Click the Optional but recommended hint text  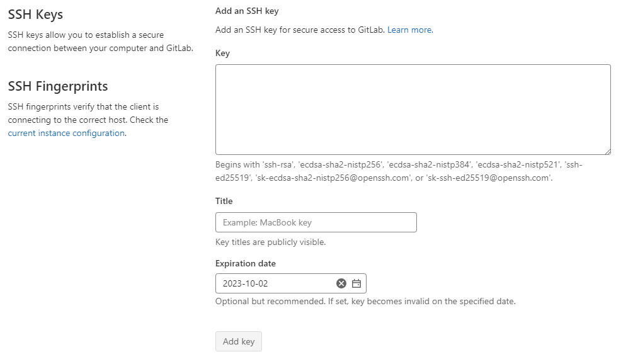click(x=365, y=301)
